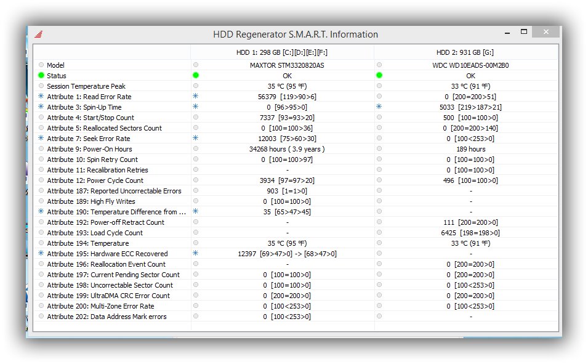Click green OK status dot for HDD 1

tap(196, 75)
